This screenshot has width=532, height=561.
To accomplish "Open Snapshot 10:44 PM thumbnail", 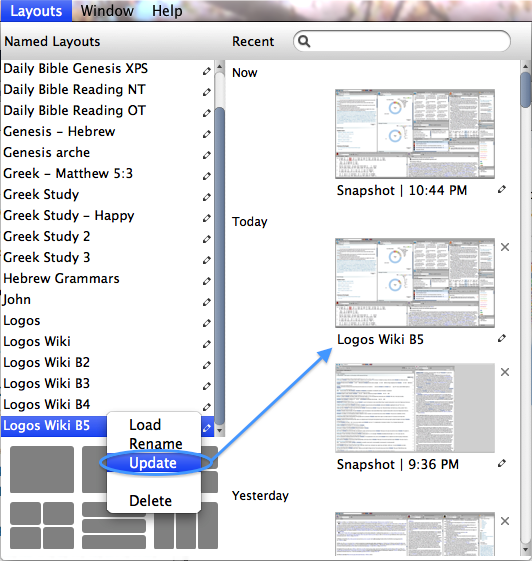I will click(x=415, y=134).
